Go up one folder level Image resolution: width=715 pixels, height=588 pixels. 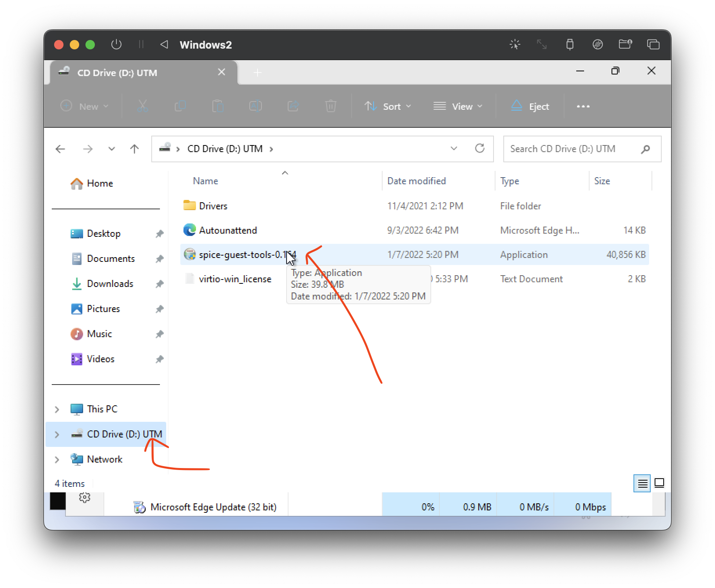click(x=134, y=149)
